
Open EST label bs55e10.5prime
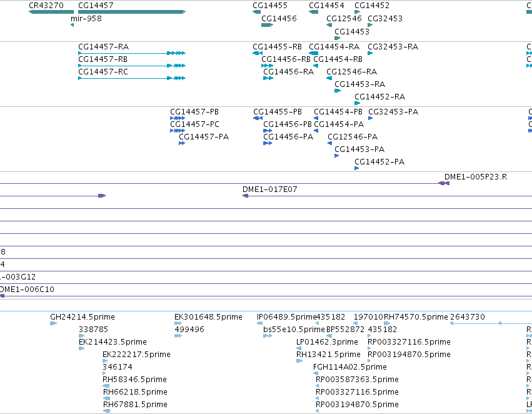point(294,330)
